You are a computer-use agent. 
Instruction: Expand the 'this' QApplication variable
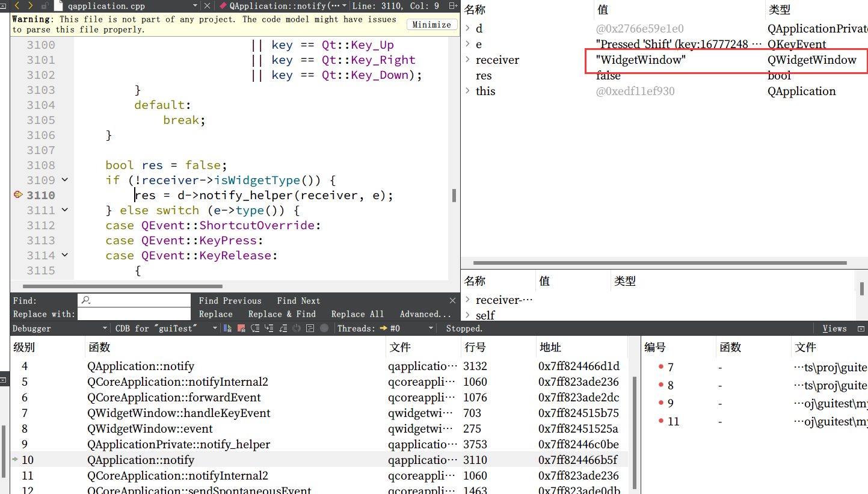tap(468, 91)
